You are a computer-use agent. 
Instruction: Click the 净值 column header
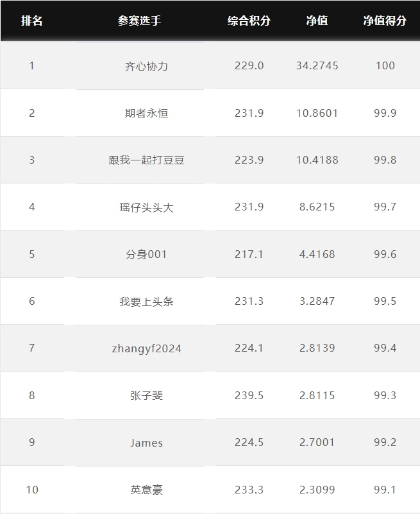317,21
